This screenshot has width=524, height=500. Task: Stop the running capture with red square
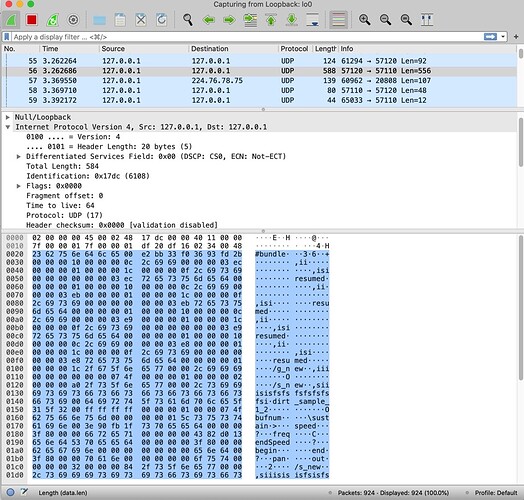[32, 20]
